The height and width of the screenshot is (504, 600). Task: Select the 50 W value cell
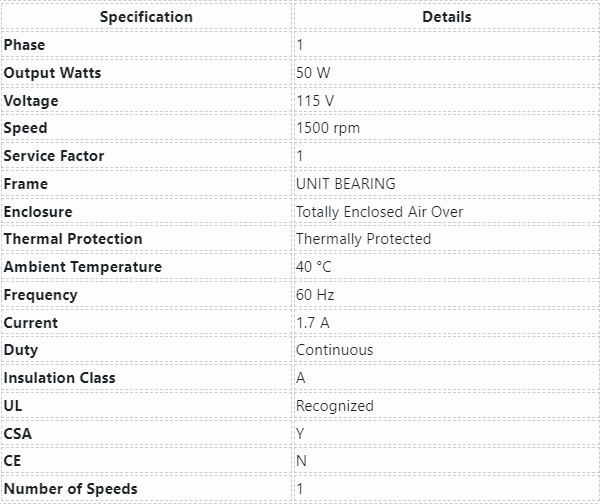pyautogui.click(x=313, y=73)
